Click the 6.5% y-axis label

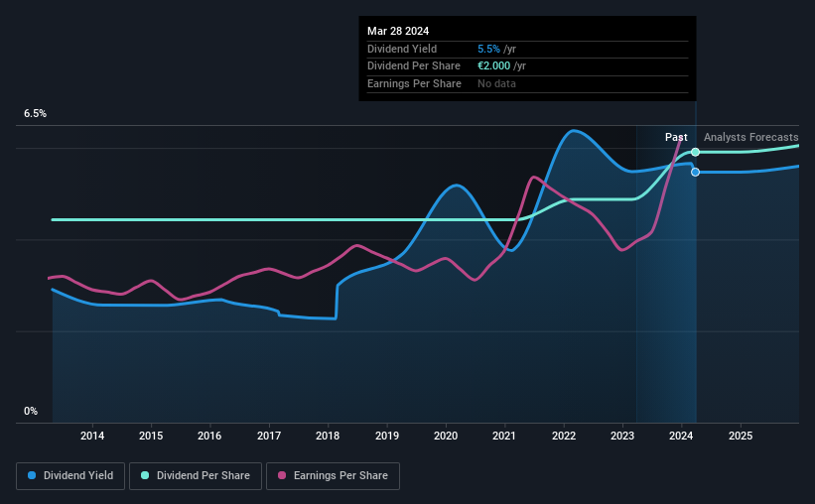pyautogui.click(x=36, y=114)
